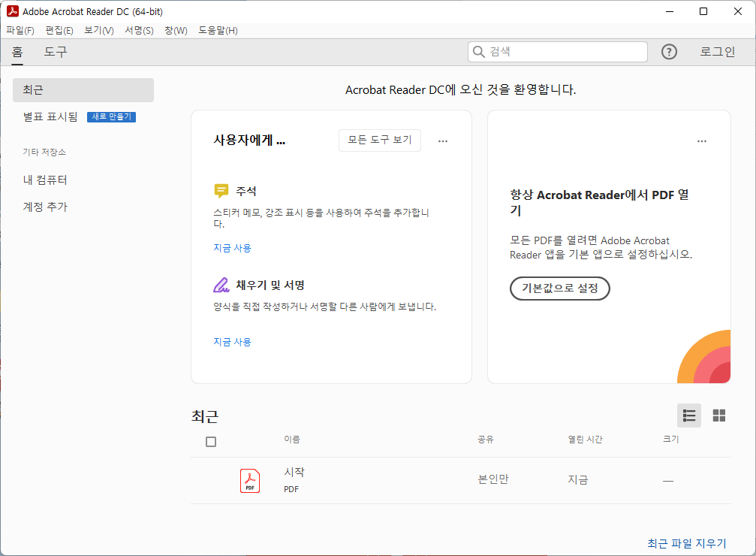
Task: Click the yellow 주석 comment icon
Action: [x=221, y=191]
